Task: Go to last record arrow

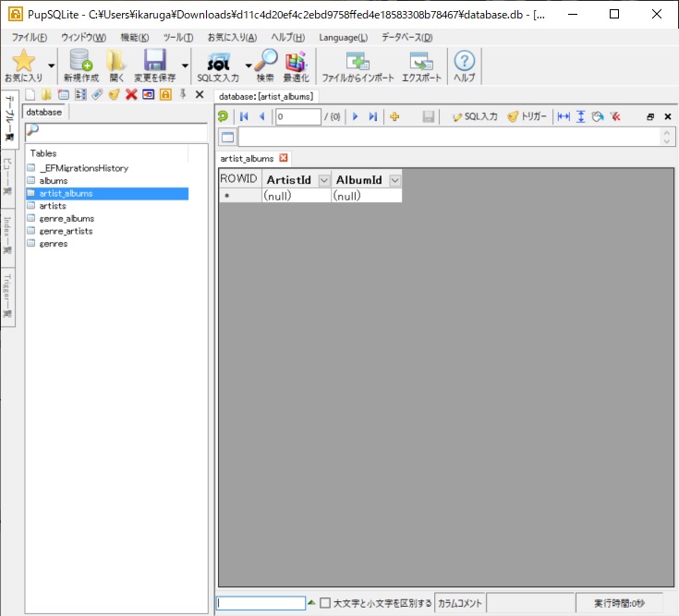Action: tap(373, 116)
